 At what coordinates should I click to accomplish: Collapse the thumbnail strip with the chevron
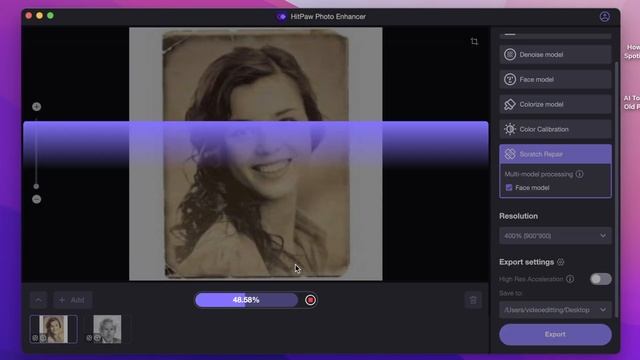click(x=38, y=300)
